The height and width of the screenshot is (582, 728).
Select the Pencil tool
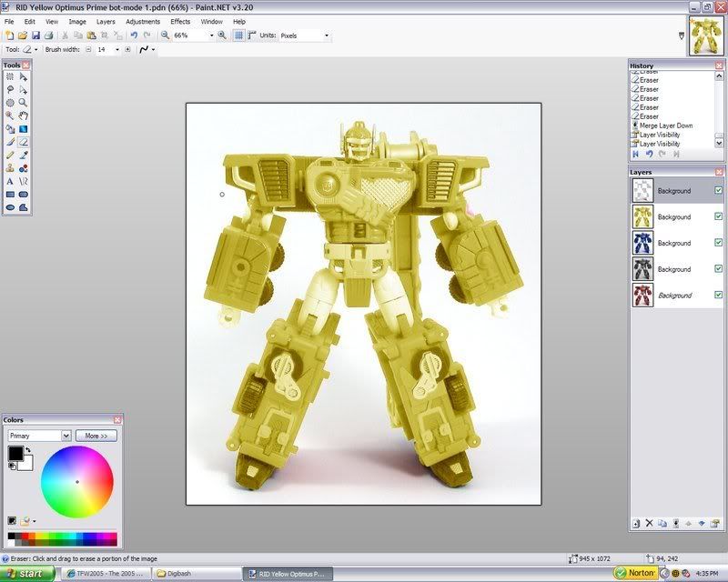[x=10, y=155]
